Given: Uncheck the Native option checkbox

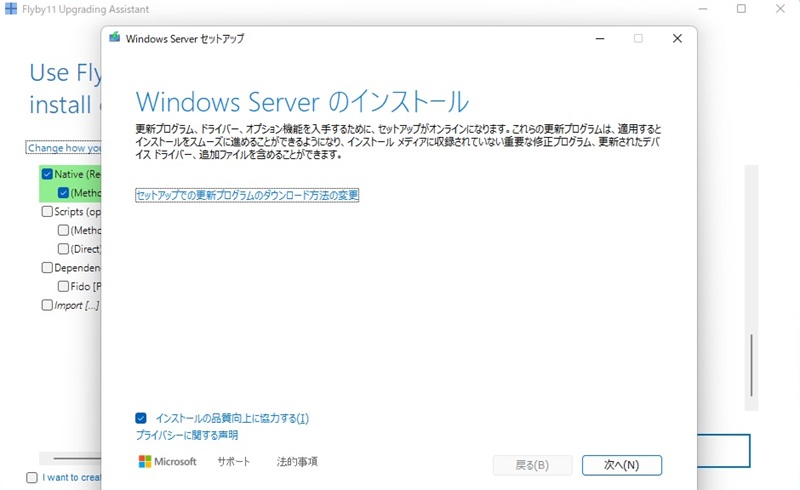Looking at the screenshot, I should (47, 174).
